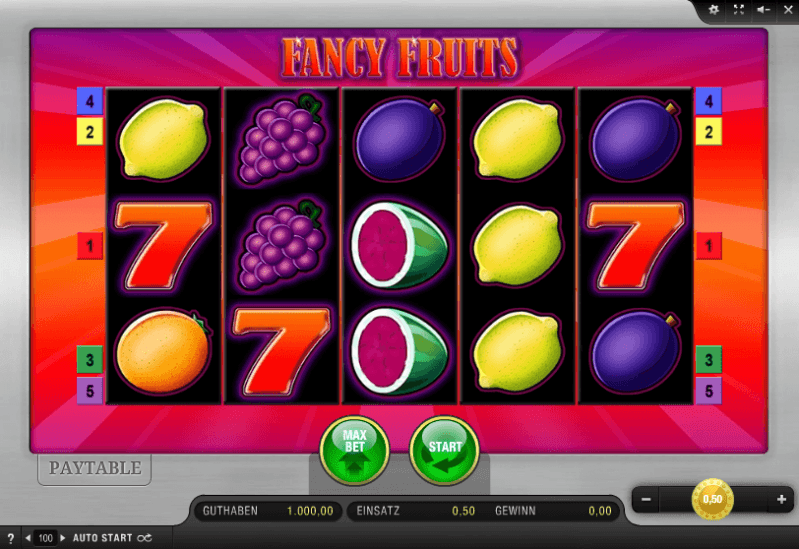Click the auto start count field showing 100
The height and width of the screenshot is (549, 799).
(x=45, y=538)
